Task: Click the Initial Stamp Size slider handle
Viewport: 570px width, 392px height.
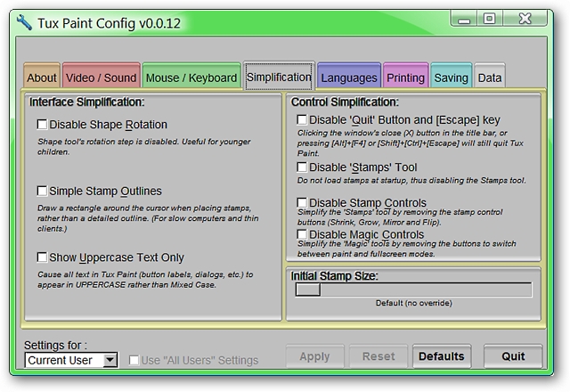Action: 308,290
